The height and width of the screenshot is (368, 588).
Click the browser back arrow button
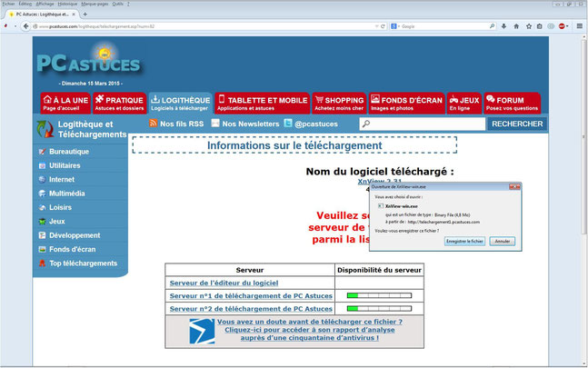click(25, 26)
